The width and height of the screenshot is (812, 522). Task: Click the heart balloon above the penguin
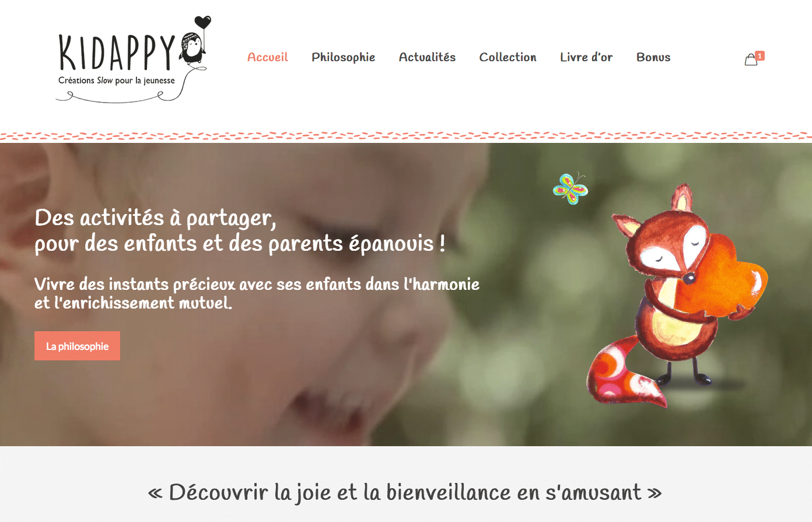(202, 22)
